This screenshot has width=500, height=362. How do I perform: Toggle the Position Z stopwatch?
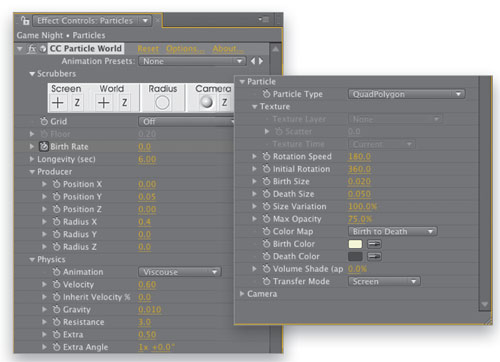coord(57,209)
